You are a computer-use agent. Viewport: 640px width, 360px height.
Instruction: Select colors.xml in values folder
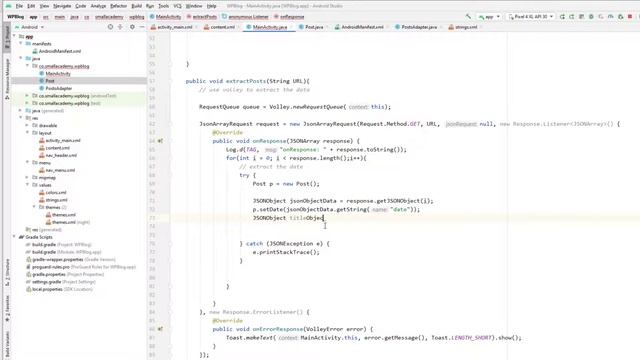tap(56, 192)
